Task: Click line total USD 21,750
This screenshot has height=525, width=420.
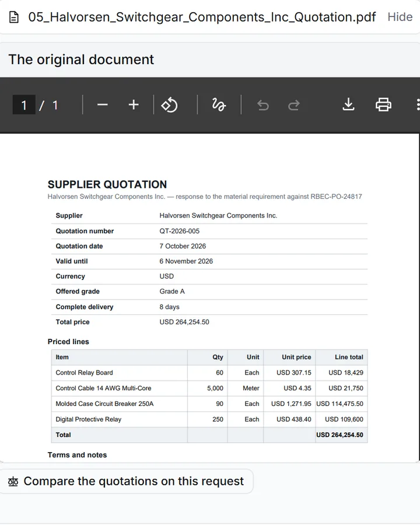Action: 346,388
